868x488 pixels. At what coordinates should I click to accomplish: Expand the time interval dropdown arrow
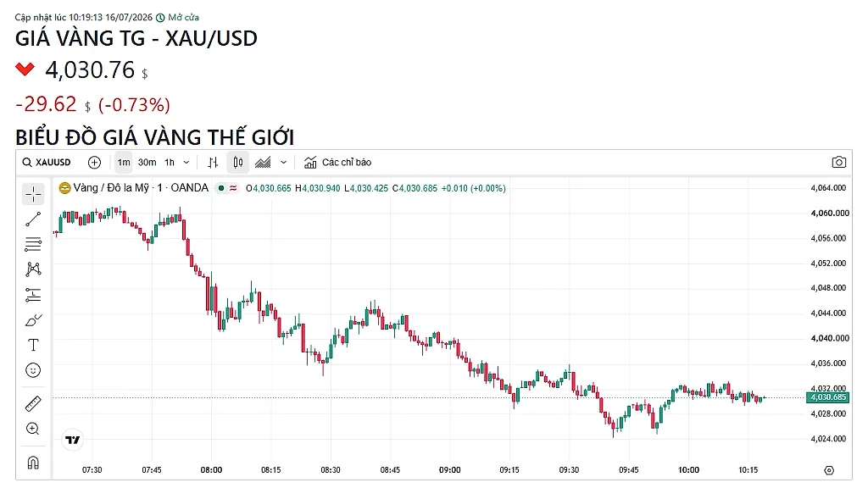click(x=186, y=162)
